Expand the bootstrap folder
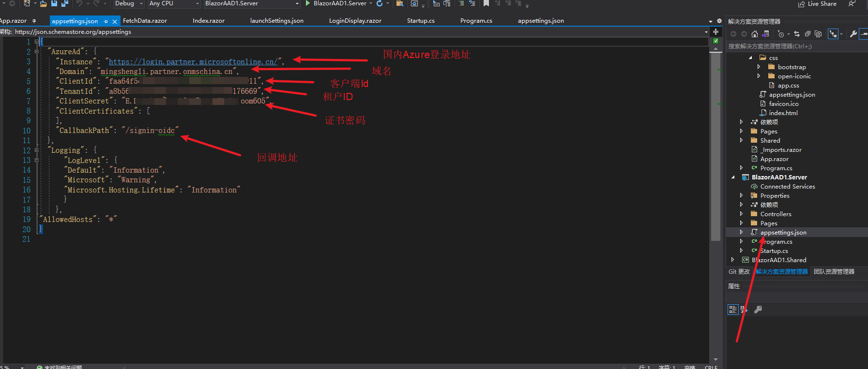 click(x=759, y=67)
